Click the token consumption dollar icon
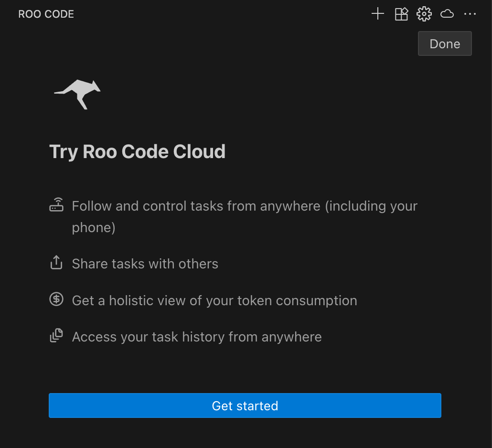Image resolution: width=492 pixels, height=448 pixels. coord(56,299)
